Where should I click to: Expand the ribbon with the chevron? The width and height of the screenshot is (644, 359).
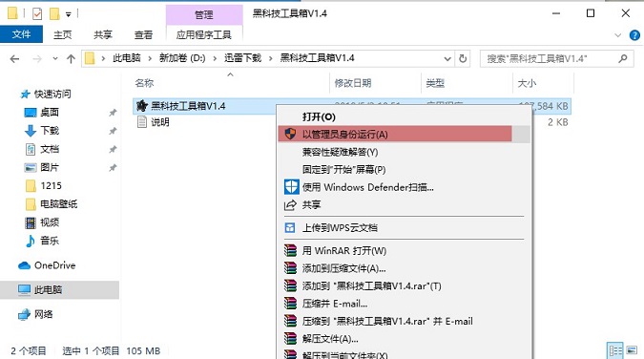(x=617, y=35)
